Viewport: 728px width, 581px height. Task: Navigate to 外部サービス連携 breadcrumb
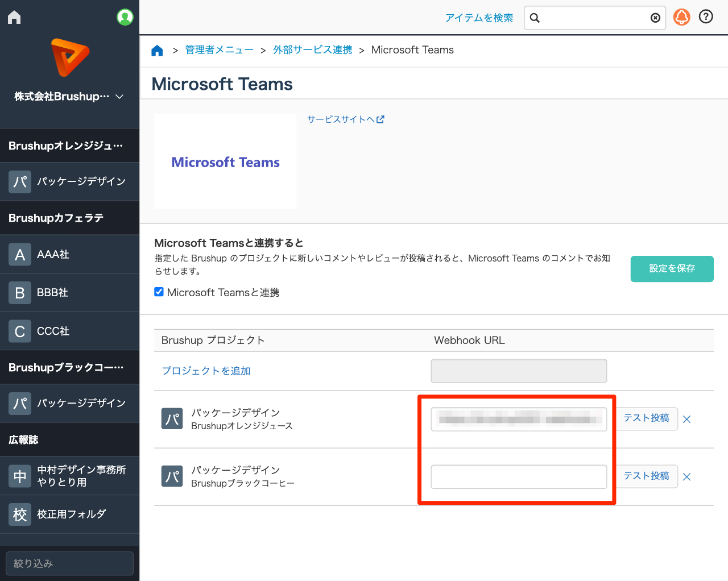point(313,50)
